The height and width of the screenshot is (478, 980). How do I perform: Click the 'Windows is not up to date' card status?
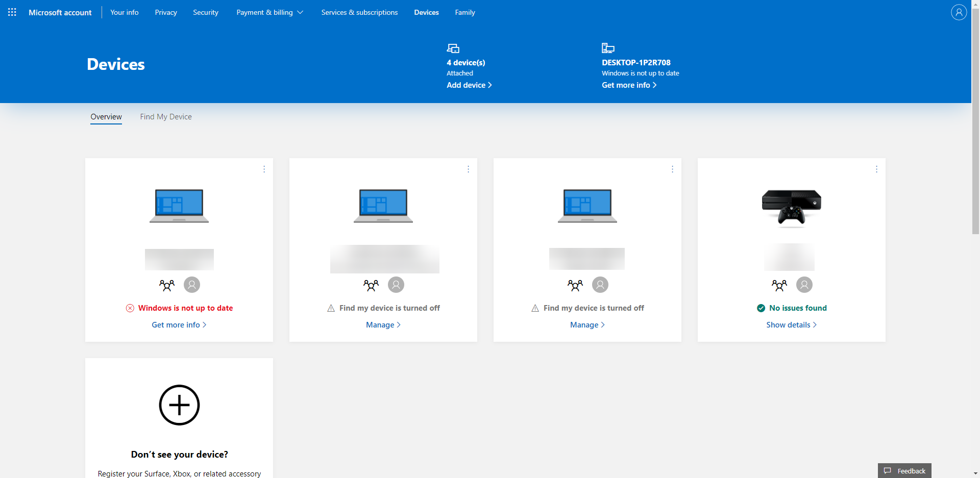[185, 308]
